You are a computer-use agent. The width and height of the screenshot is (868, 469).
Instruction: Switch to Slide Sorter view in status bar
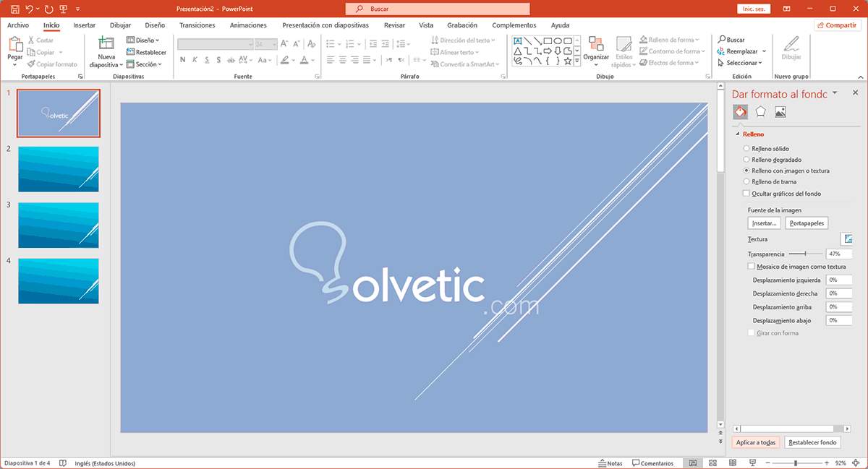(x=712, y=462)
